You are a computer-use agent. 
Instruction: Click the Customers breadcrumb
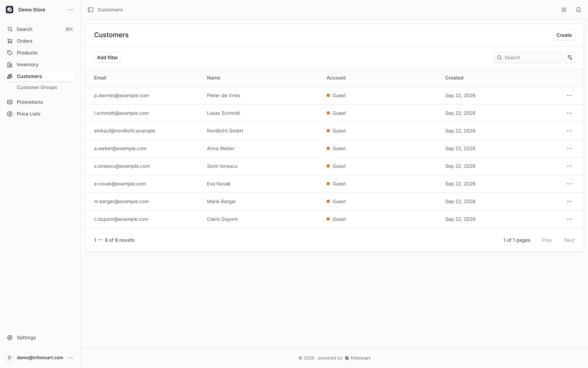[x=110, y=10]
